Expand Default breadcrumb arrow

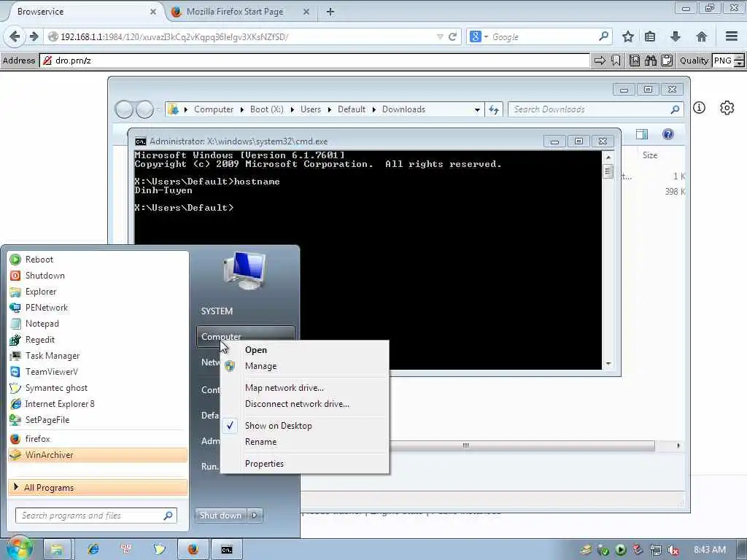click(x=374, y=109)
